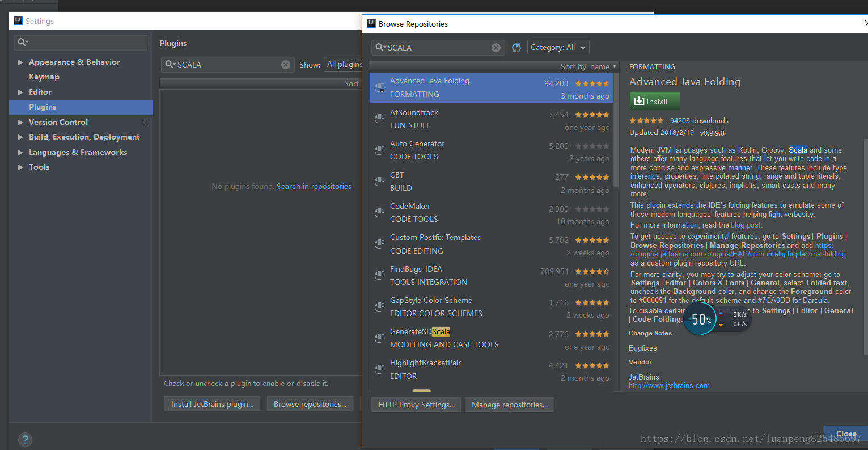Select Plugins in the Settings tree
The image size is (868, 450).
[x=81, y=107]
